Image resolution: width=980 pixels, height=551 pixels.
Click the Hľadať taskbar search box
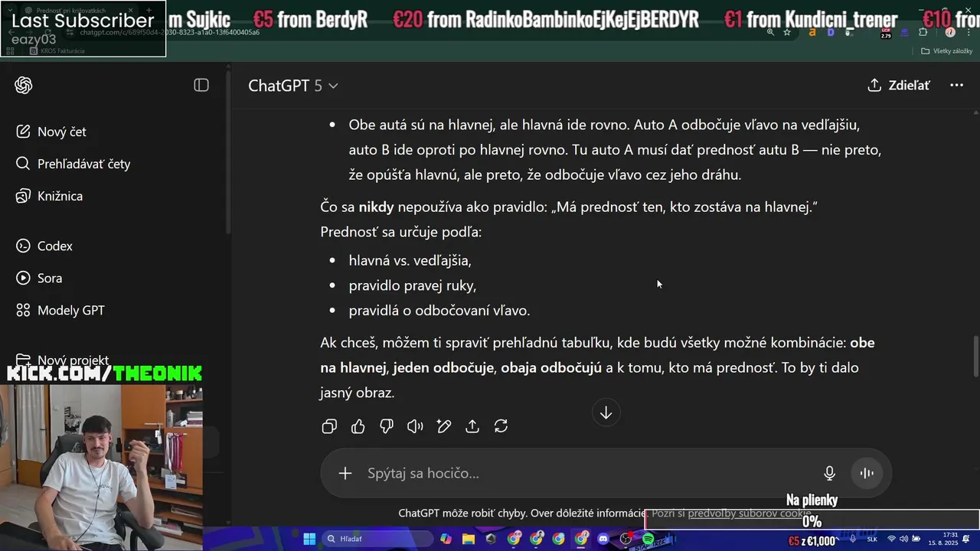click(376, 539)
